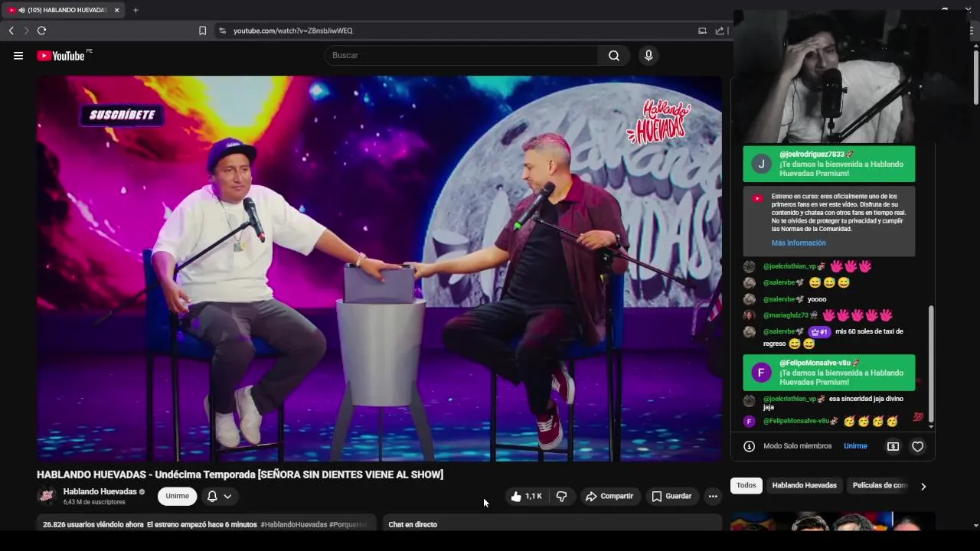Like the video (1,1 K)
Image resolution: width=980 pixels, height=551 pixels.
pos(526,496)
